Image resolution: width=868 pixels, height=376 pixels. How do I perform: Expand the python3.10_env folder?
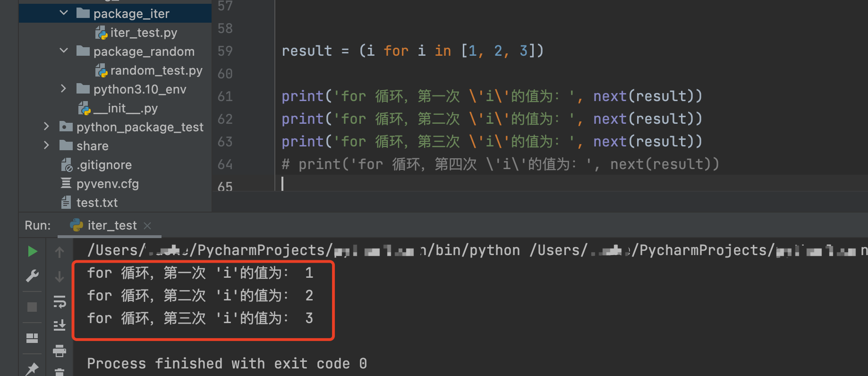click(64, 88)
